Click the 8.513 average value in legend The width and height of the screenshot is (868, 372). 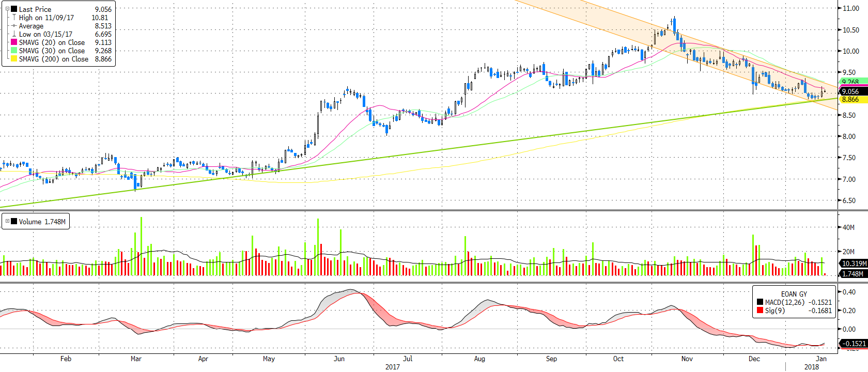(x=103, y=26)
